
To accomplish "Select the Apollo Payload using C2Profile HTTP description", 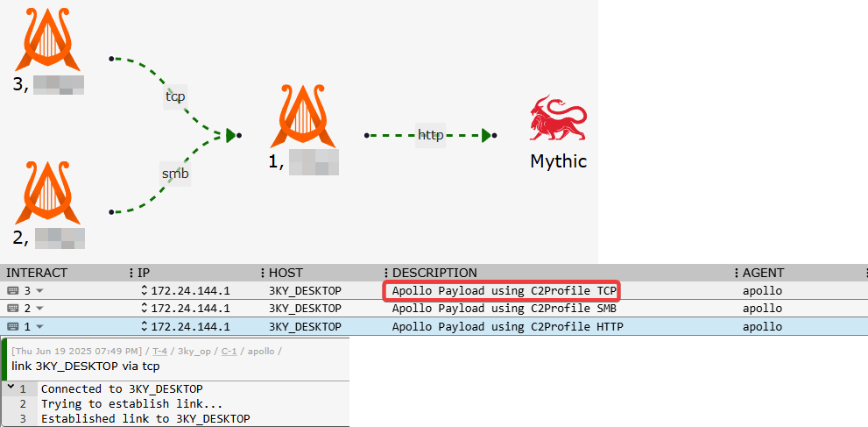I will click(x=508, y=327).
